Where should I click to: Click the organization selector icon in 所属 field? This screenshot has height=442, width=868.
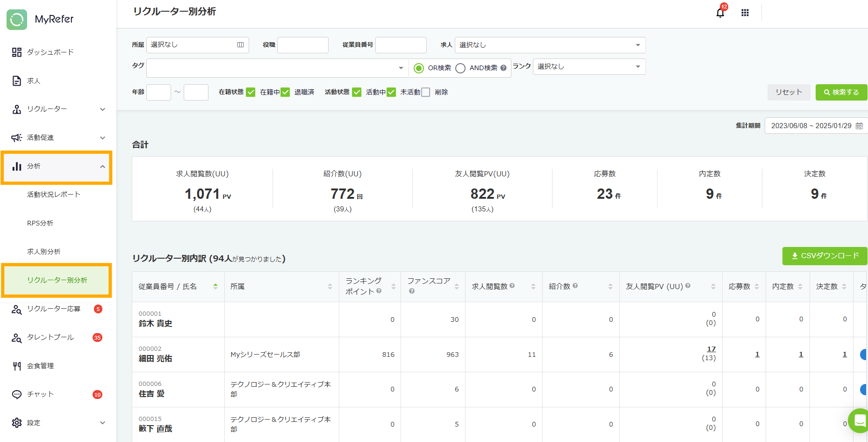[240, 45]
